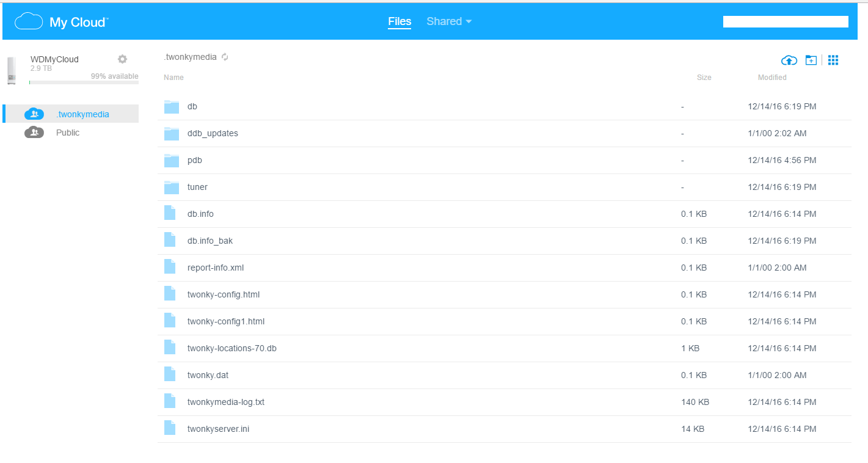This screenshot has width=868, height=463.
Task: Click the twonkyserver.ini file icon
Action: pyautogui.click(x=170, y=429)
